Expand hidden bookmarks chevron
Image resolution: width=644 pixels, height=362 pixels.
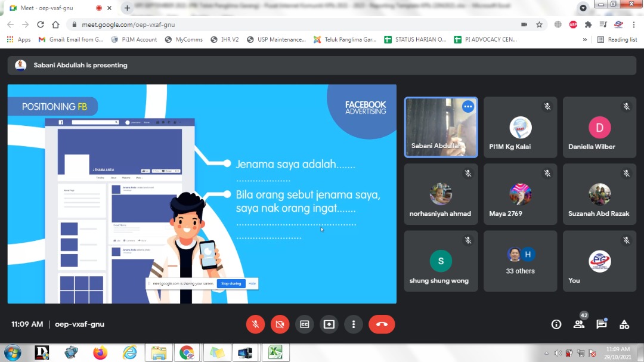585,39
